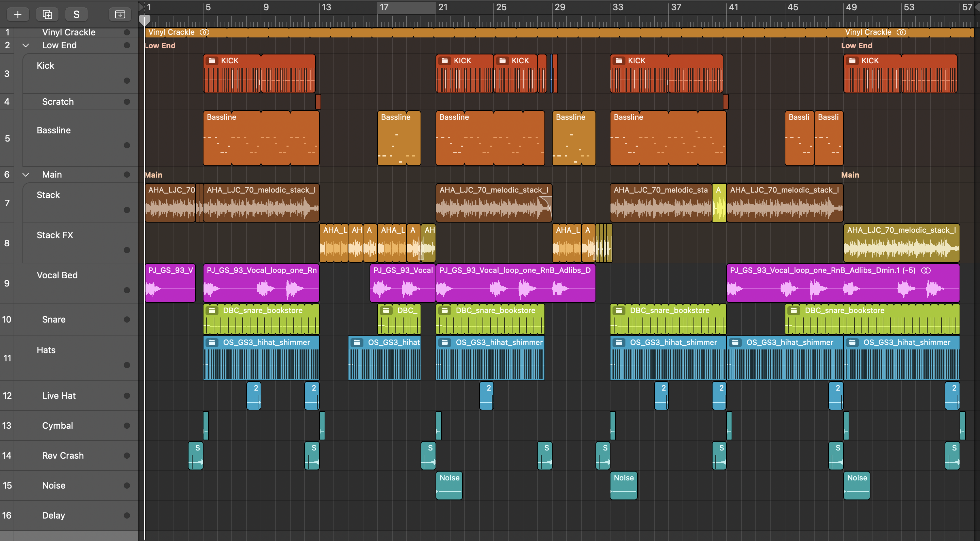
Task: Select the first Live Hat '2' region
Action: point(254,396)
